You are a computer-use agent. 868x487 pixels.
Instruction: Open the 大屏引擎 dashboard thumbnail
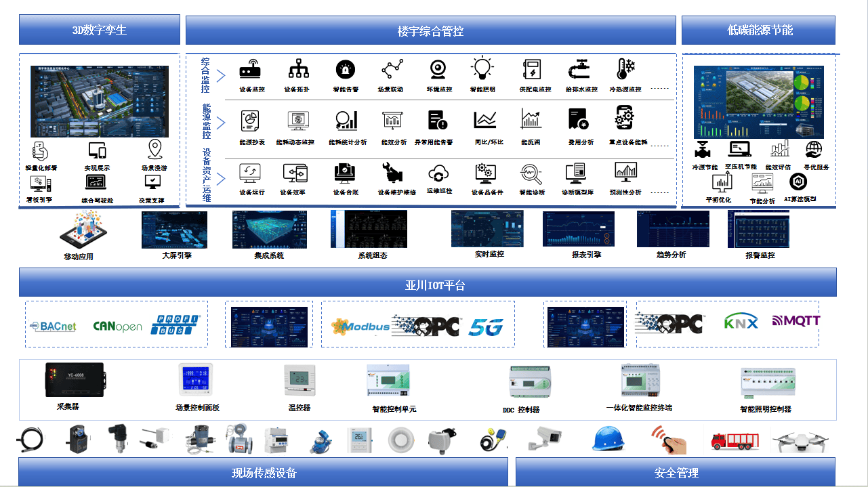click(x=175, y=230)
